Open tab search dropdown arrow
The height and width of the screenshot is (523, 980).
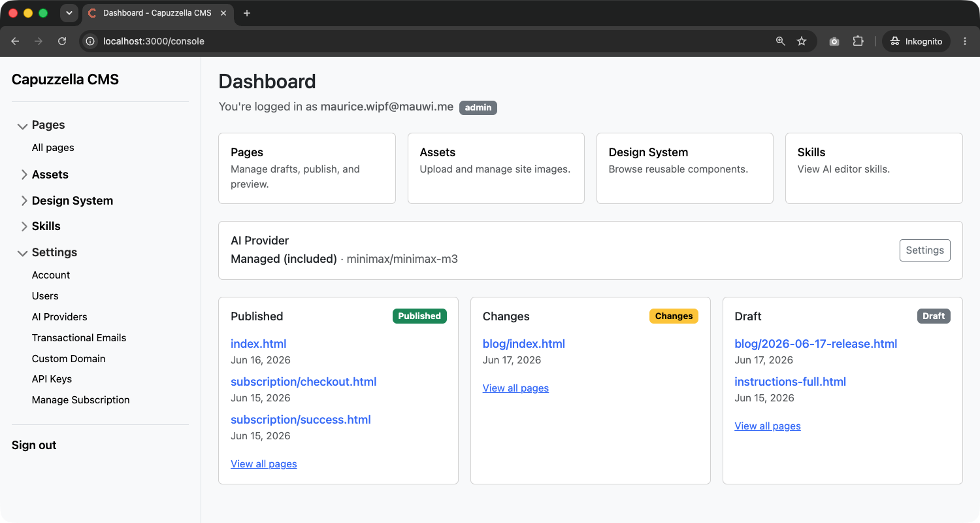coord(69,13)
